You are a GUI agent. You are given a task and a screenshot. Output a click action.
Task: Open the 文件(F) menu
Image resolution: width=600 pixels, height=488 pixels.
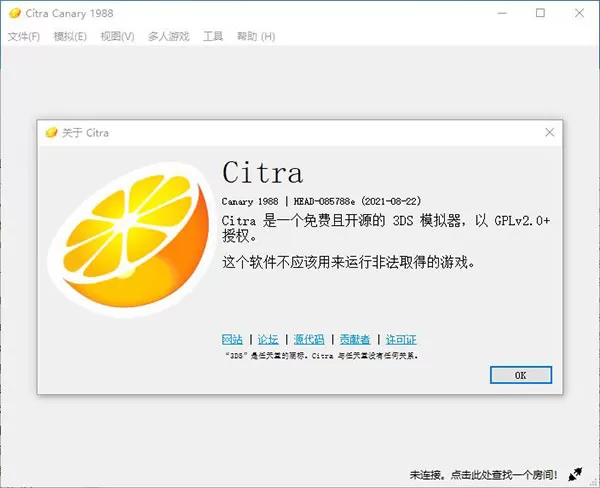point(24,36)
